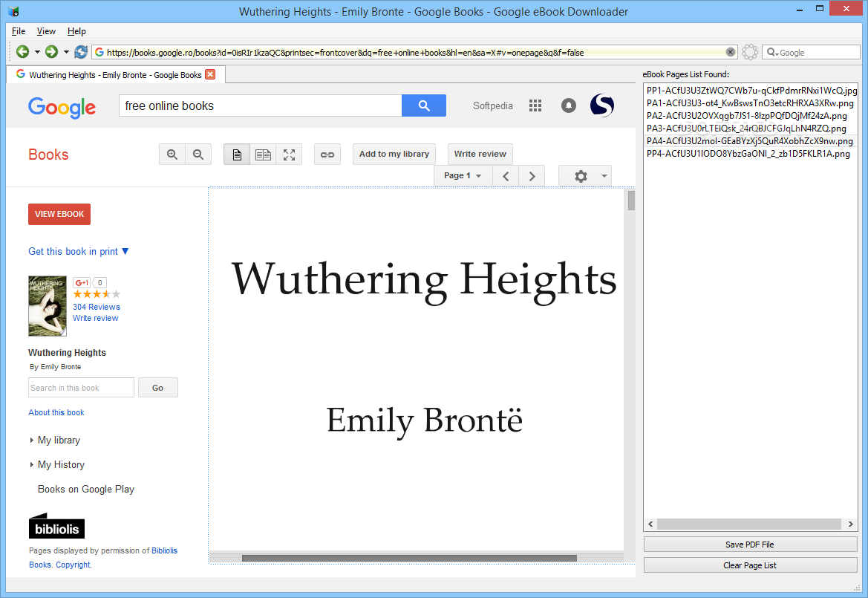868x598 pixels.
Task: Click the red Books heading link
Action: click(48, 155)
